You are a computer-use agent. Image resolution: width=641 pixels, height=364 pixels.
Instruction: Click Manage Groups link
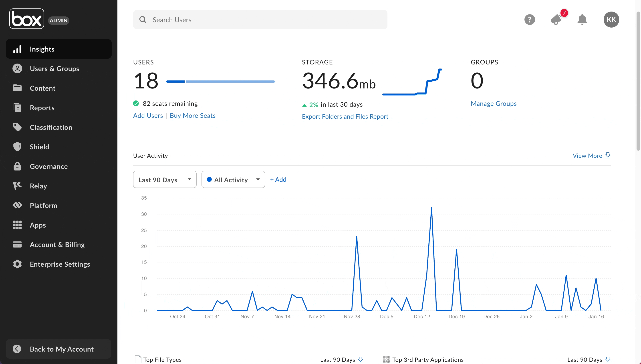[494, 103]
